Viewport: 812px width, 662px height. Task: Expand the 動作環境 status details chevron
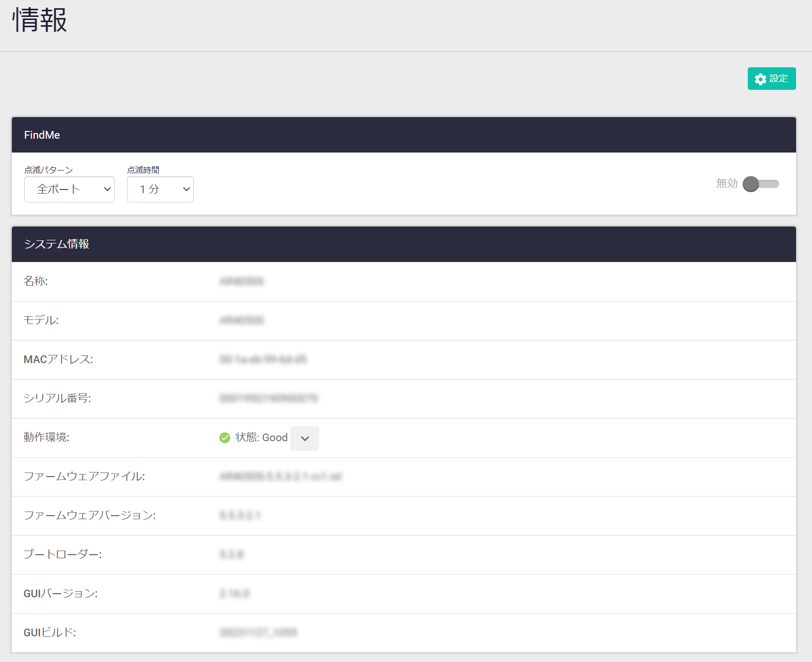(305, 439)
